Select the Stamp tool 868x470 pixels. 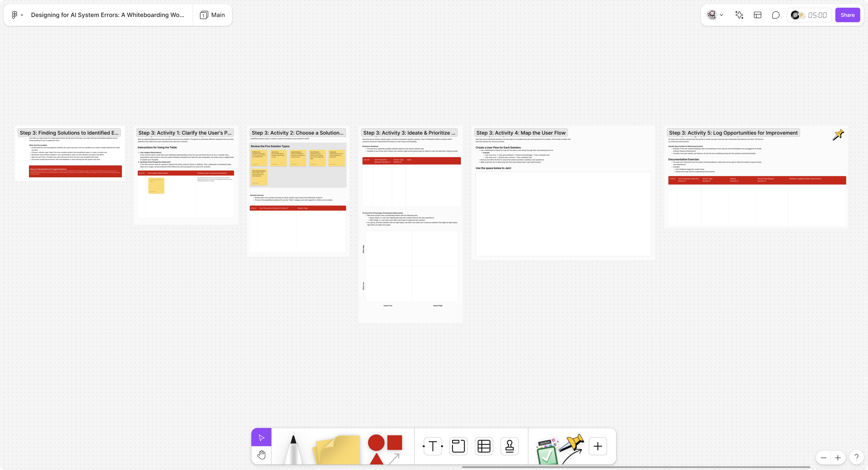tap(509, 446)
